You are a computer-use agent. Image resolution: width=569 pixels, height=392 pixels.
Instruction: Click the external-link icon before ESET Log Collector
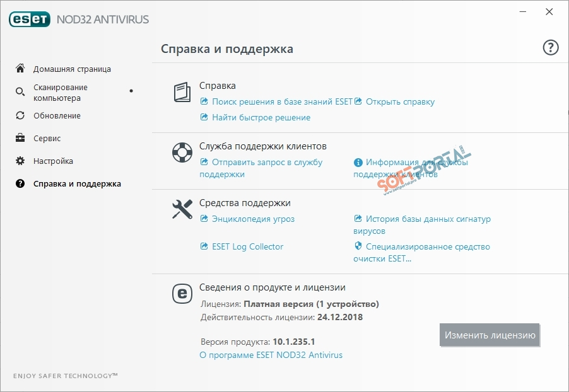point(204,246)
